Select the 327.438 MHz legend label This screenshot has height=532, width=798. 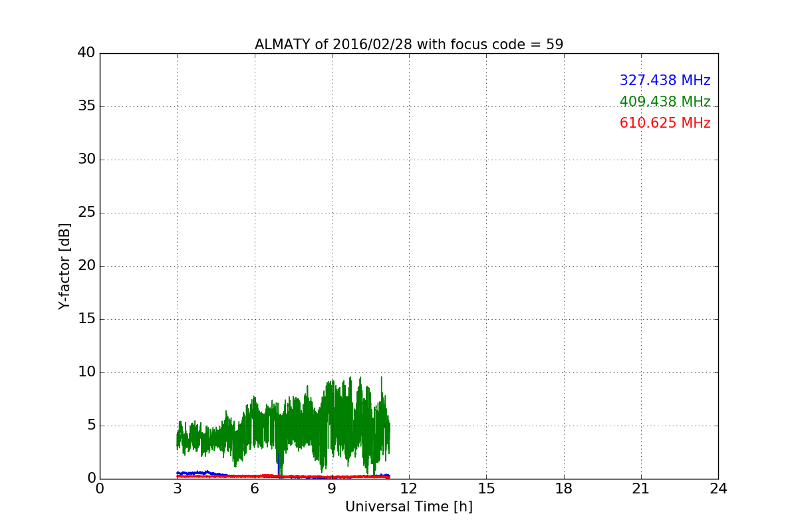665,80
